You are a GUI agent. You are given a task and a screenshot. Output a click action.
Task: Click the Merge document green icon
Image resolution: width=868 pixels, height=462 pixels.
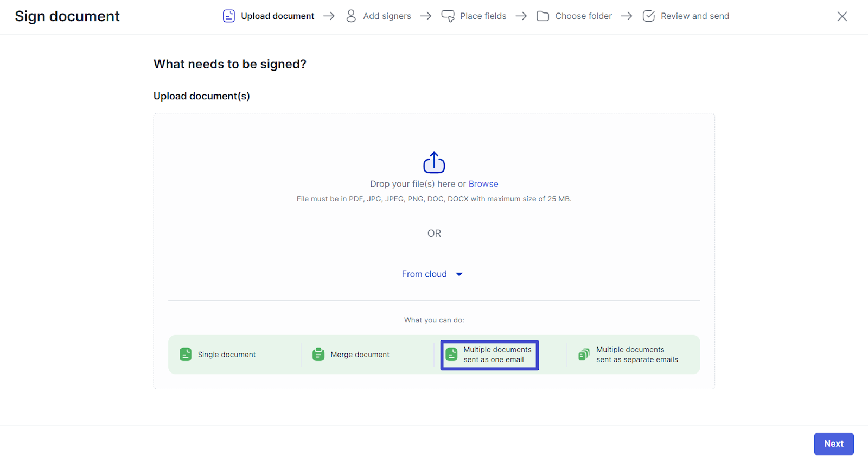click(x=318, y=355)
